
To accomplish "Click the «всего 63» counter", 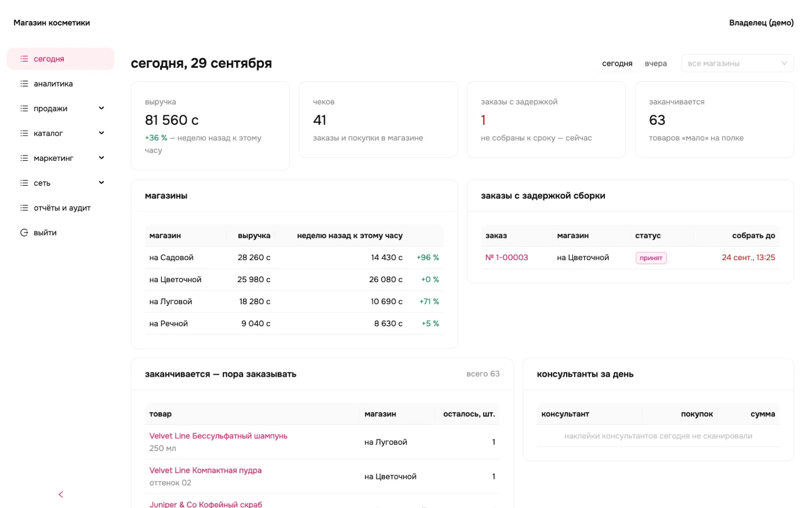I will tap(483, 374).
